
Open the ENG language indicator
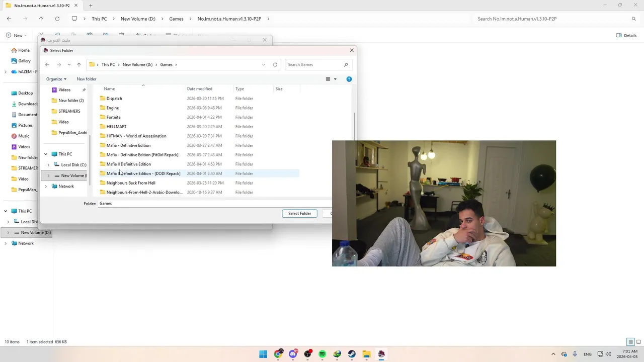(588, 354)
